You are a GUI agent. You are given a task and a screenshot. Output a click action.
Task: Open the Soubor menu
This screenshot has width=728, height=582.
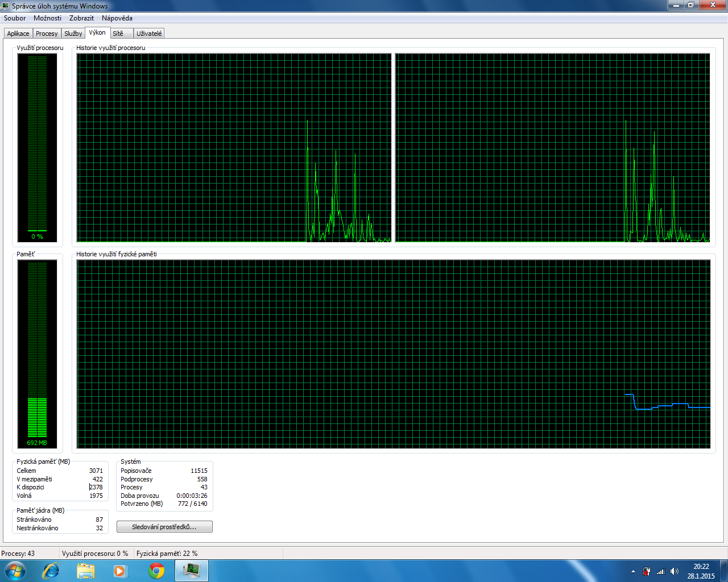15,18
